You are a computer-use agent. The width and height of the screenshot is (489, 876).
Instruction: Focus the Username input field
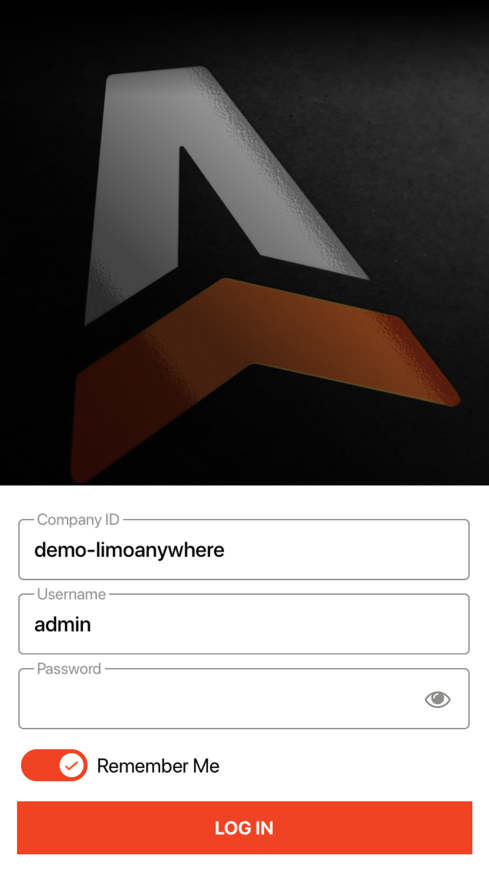244,624
